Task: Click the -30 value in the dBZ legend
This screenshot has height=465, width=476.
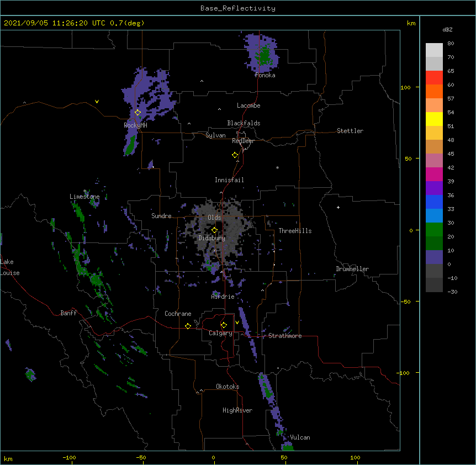Action: [x=452, y=292]
